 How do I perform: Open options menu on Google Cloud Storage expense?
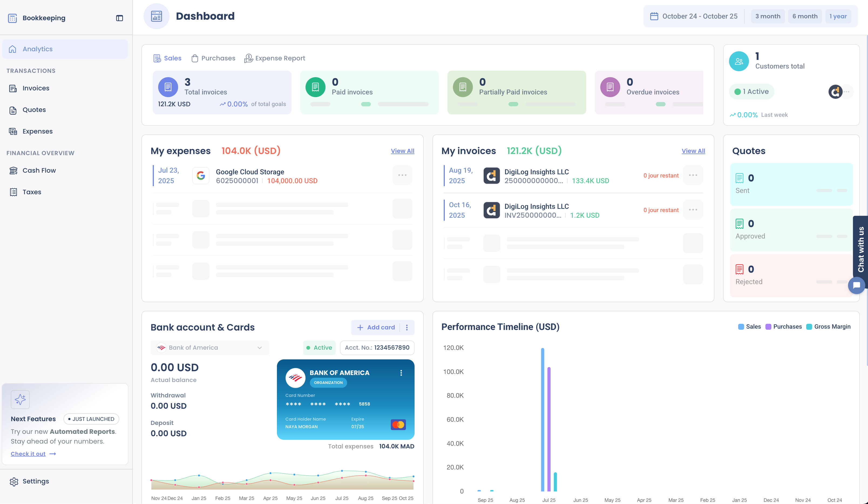tap(402, 175)
